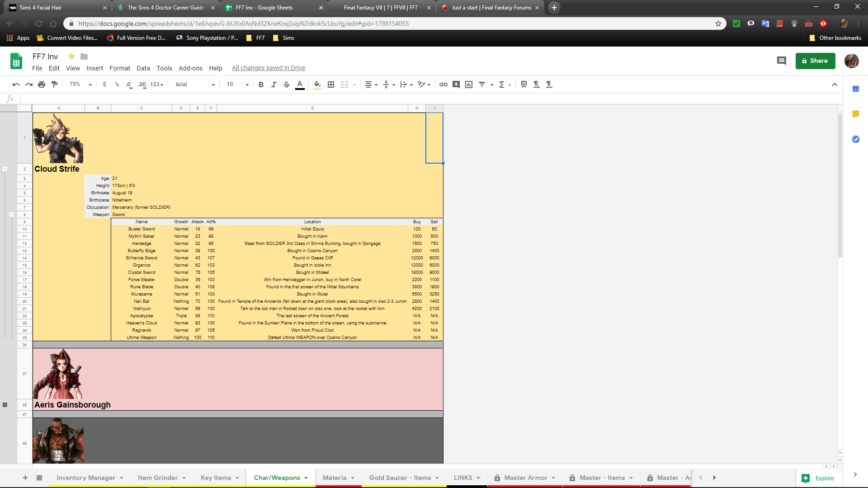The height and width of the screenshot is (488, 868).
Task: Click the move to folder icon
Action: pyautogui.click(x=84, y=56)
